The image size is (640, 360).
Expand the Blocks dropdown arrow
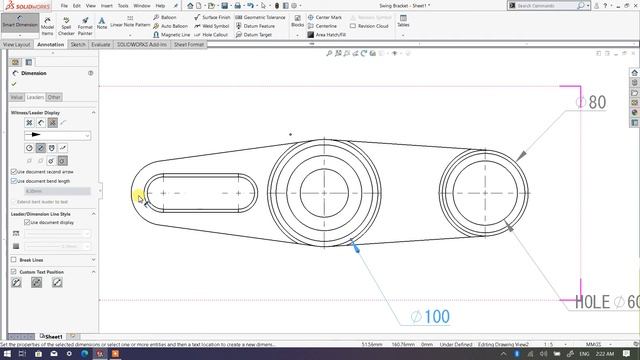pos(297,36)
